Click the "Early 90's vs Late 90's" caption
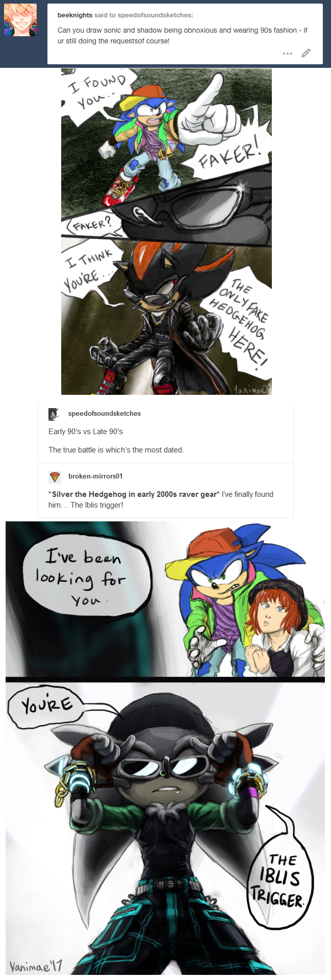 click(86, 432)
